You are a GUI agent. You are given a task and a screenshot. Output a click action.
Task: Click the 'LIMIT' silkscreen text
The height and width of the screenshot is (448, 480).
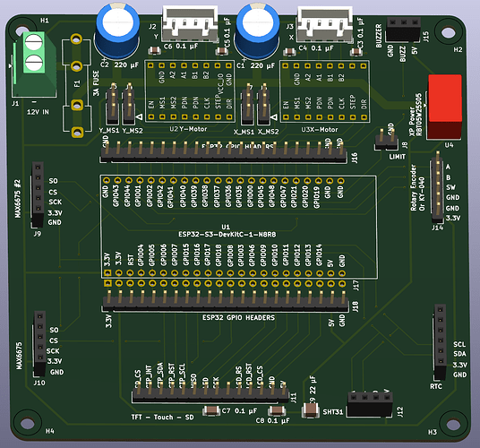point(398,157)
